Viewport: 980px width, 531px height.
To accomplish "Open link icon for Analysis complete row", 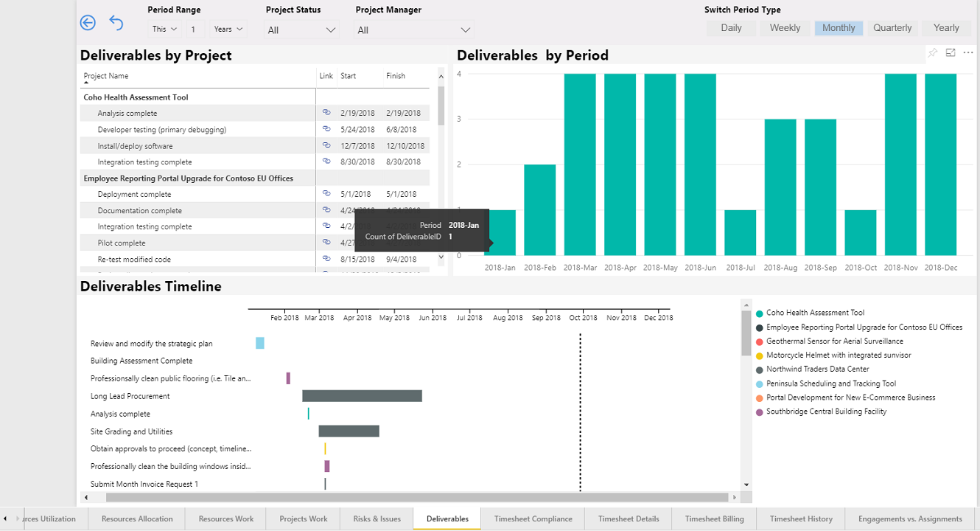I will pyautogui.click(x=326, y=113).
